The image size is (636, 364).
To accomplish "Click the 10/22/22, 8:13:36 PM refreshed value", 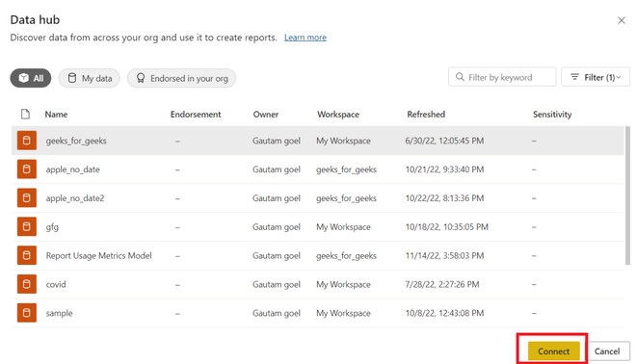I will click(x=444, y=198).
